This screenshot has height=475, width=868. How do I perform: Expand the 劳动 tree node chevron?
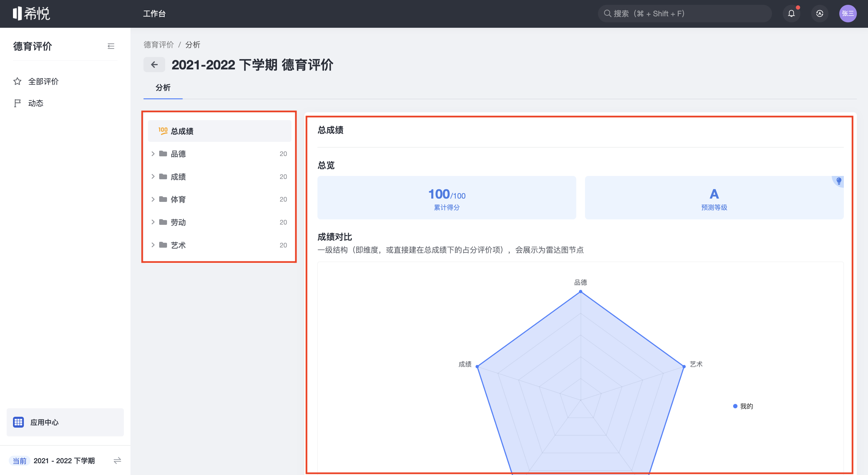(153, 222)
